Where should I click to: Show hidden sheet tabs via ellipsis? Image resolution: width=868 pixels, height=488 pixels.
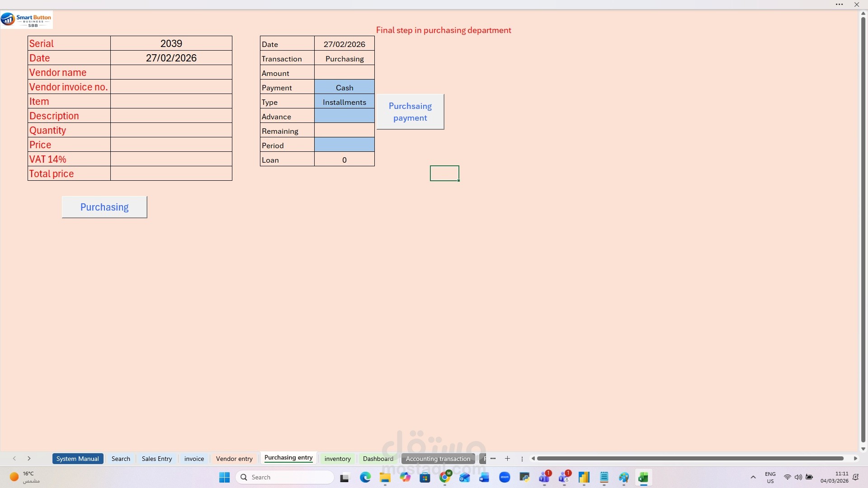(x=493, y=458)
